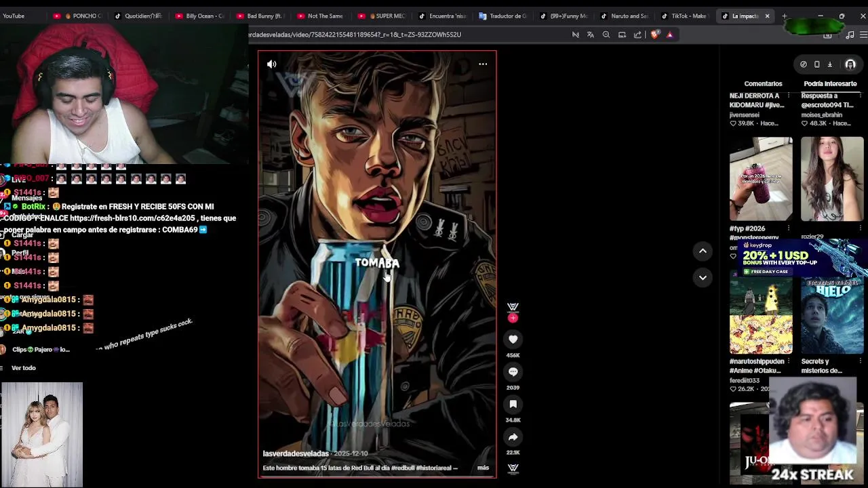Save the video with the bookmark icon

[513, 404]
